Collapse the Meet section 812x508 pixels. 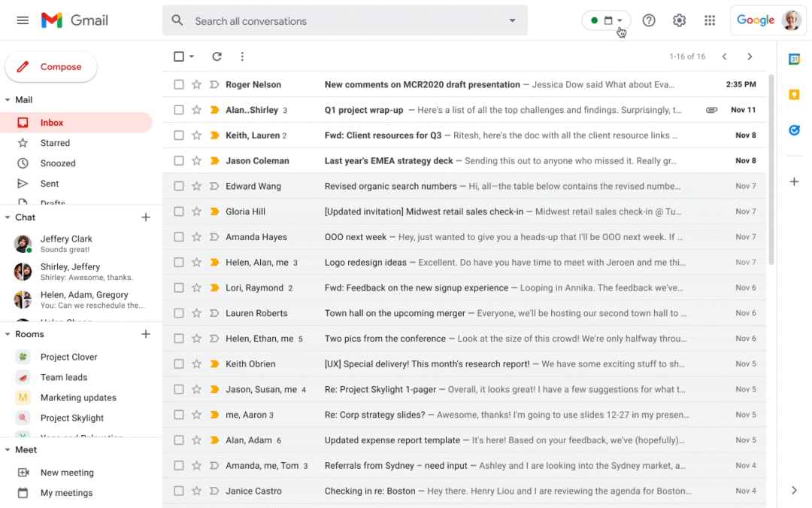tap(8, 450)
